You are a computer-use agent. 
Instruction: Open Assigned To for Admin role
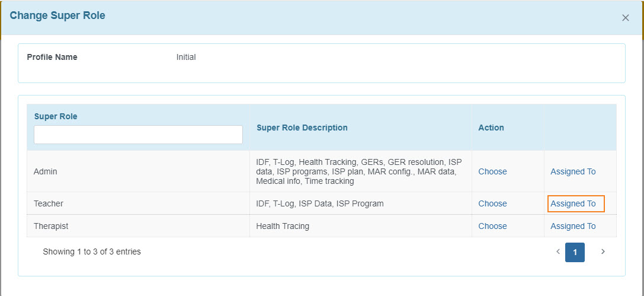[573, 171]
